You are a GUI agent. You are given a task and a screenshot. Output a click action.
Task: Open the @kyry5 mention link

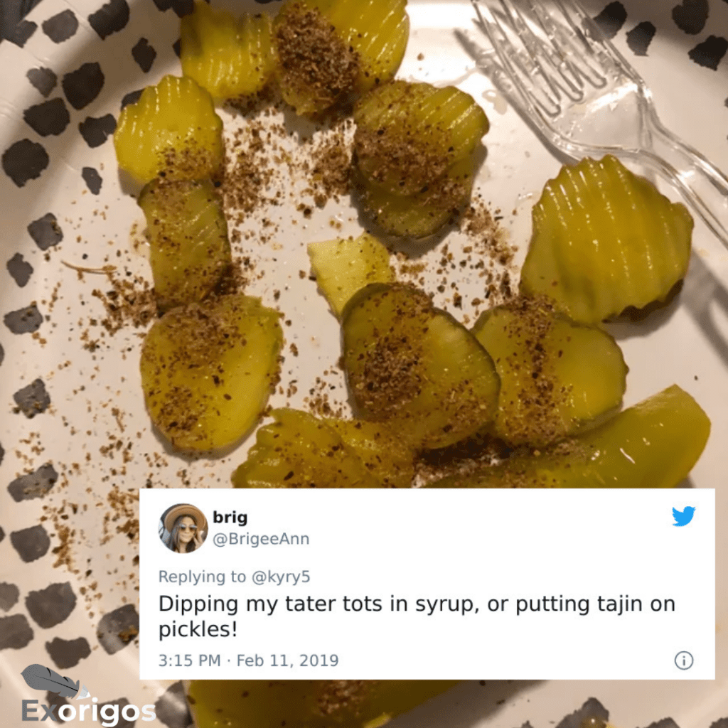(280, 577)
